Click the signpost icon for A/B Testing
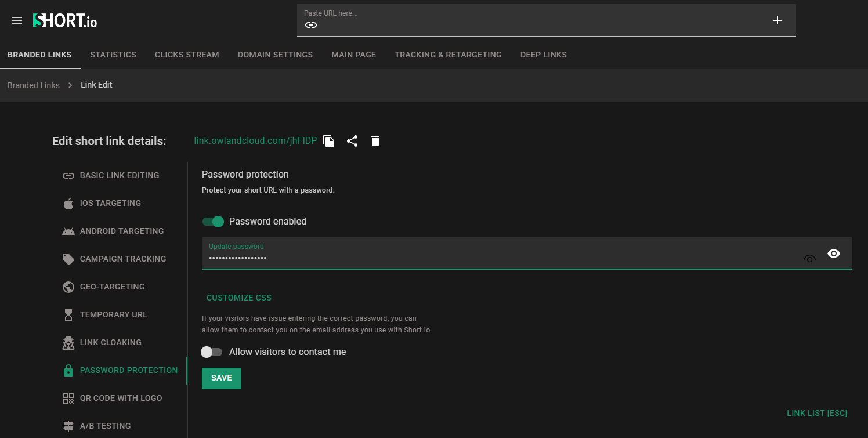This screenshot has height=438, width=868. point(68,426)
